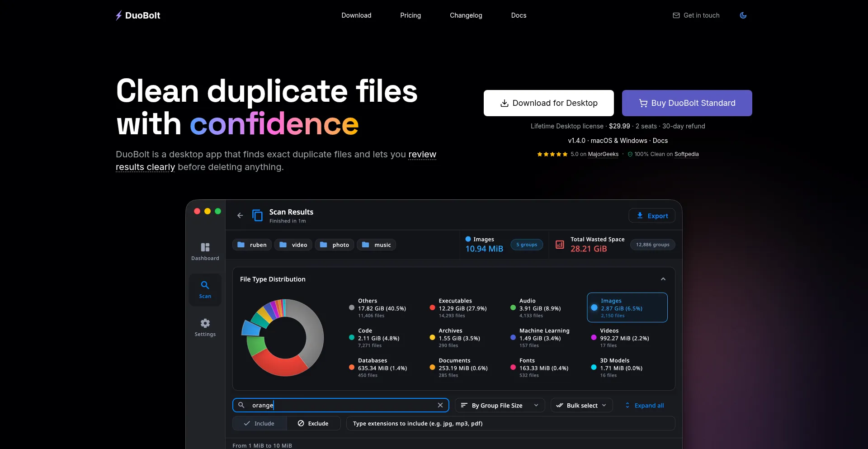
Task: Click the 12,886 groups badge
Action: click(652, 245)
